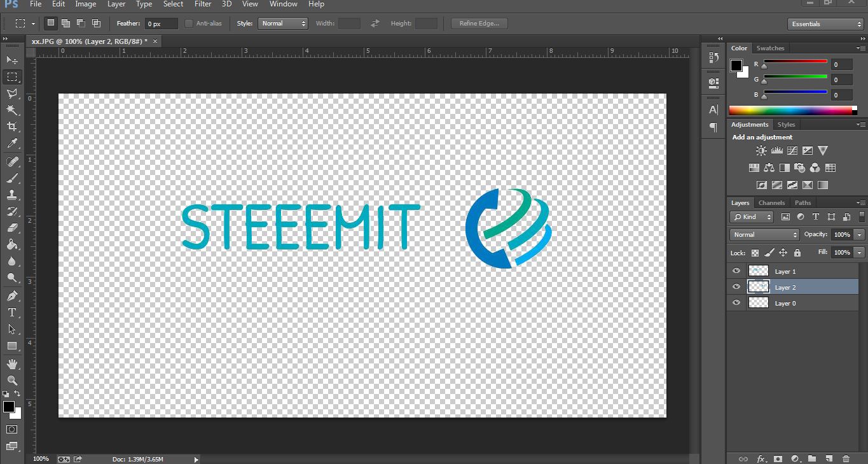Viewport: 868px width, 464px height.
Task: Create new group folder icon
Action: (x=812, y=458)
